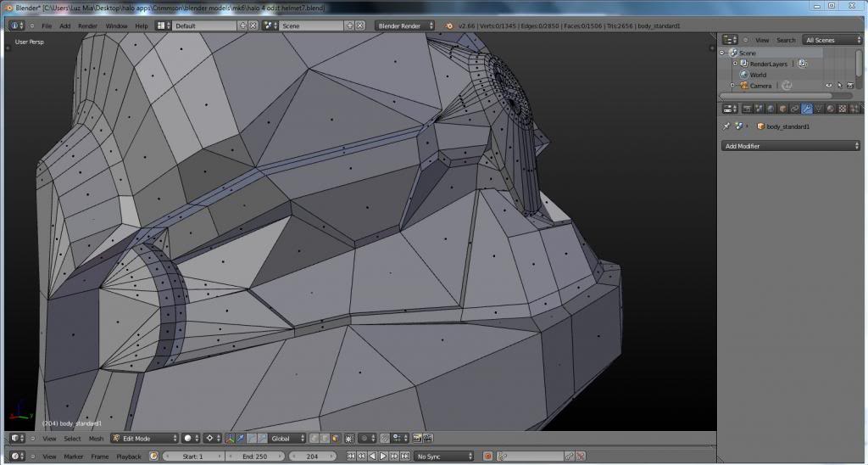Screen dimensions: 868x465
Task: Open the Timeline editor type selector
Action: point(17,457)
